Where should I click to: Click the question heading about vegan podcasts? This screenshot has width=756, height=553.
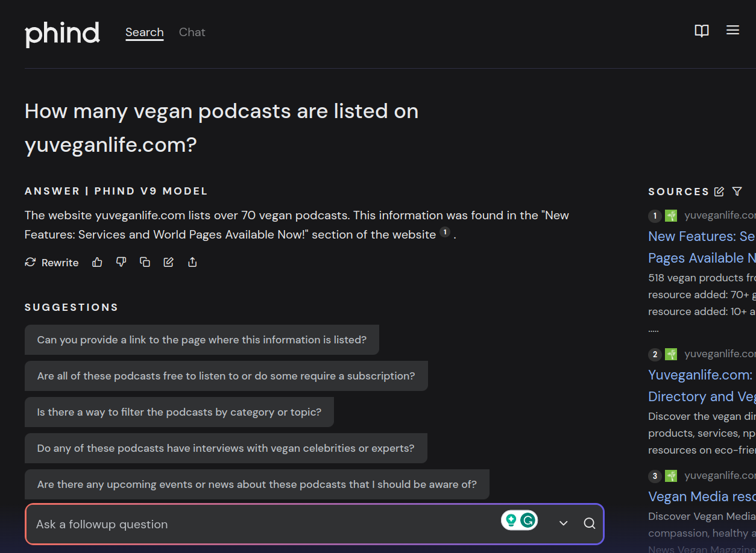222,128
